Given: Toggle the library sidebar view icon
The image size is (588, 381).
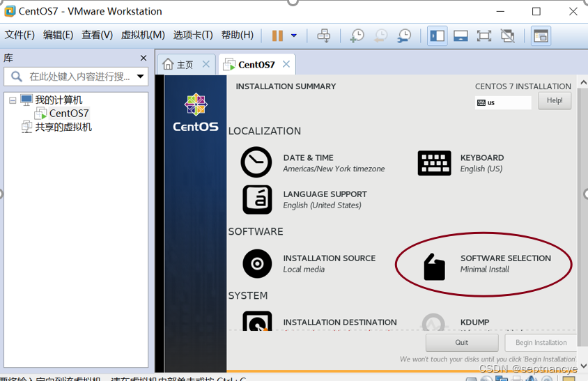Looking at the screenshot, I should click(x=438, y=36).
